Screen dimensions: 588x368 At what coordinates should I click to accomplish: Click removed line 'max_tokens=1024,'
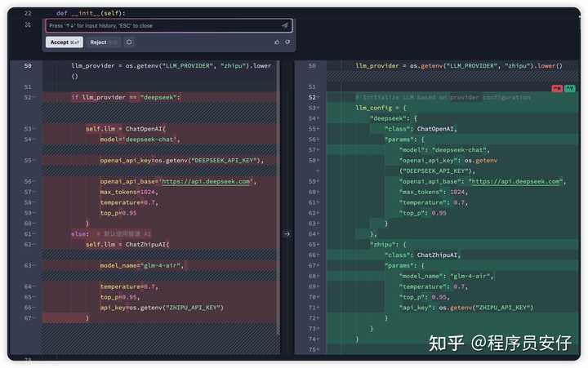coord(129,192)
